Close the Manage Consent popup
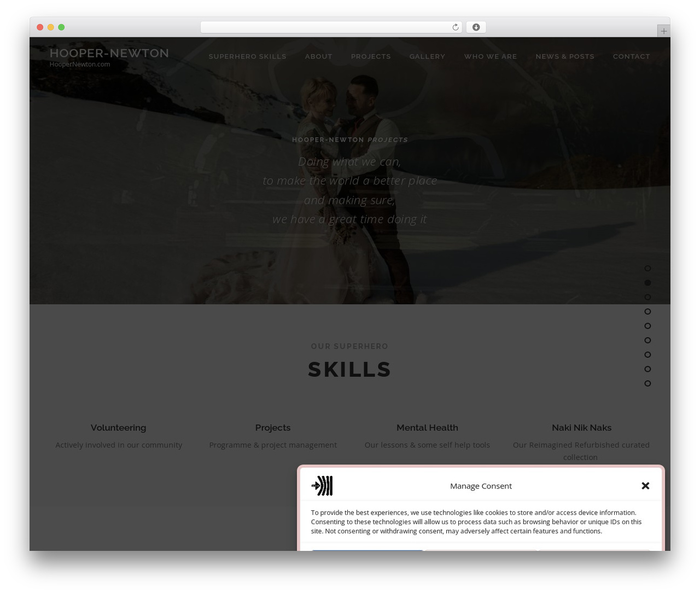The image size is (700, 593). [x=645, y=486]
